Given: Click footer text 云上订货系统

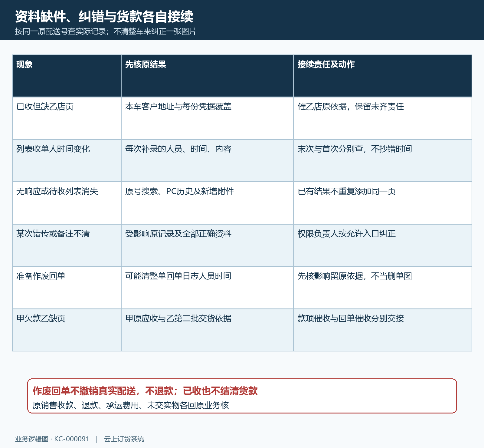Looking at the screenshot, I should pos(124,439).
